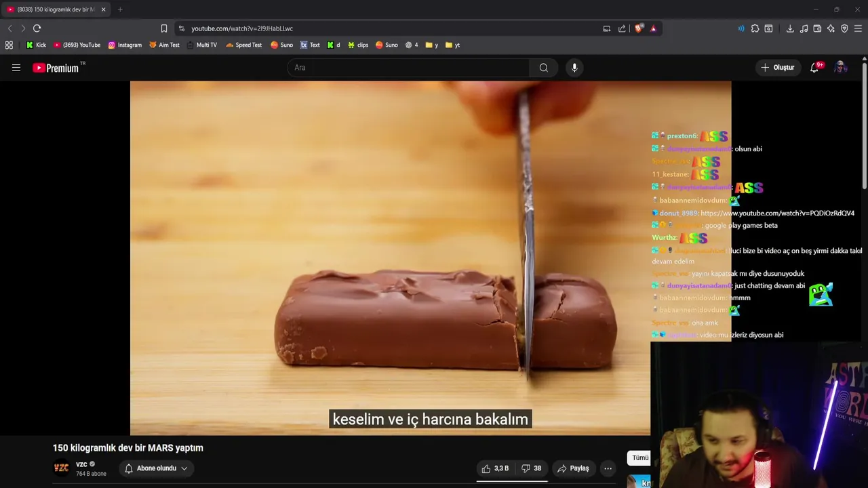
Task: Open the browser extensions puzzle icon
Action: click(x=755, y=28)
